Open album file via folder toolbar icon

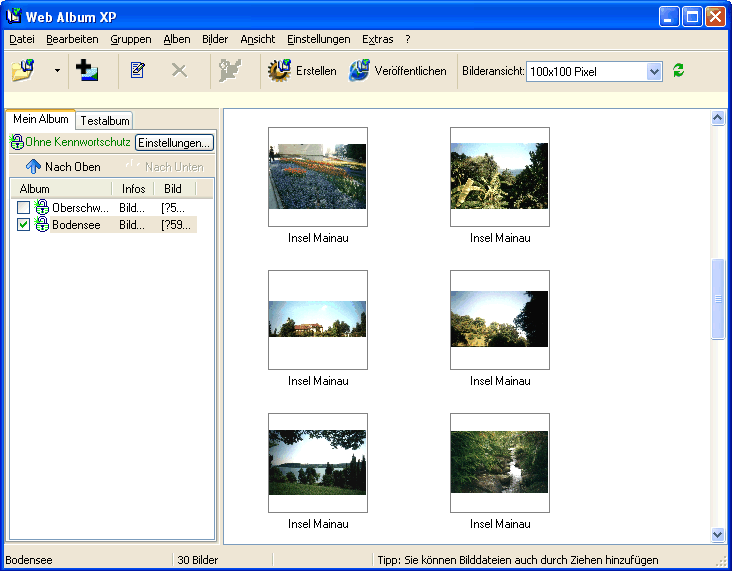[23, 71]
